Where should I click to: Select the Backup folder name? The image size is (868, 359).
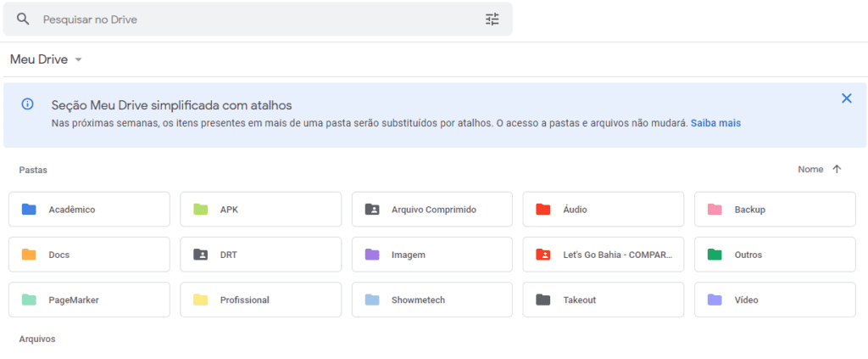(x=750, y=210)
